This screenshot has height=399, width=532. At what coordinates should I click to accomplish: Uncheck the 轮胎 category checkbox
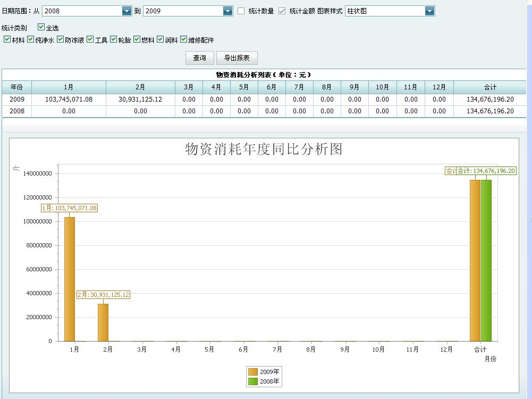coord(114,39)
